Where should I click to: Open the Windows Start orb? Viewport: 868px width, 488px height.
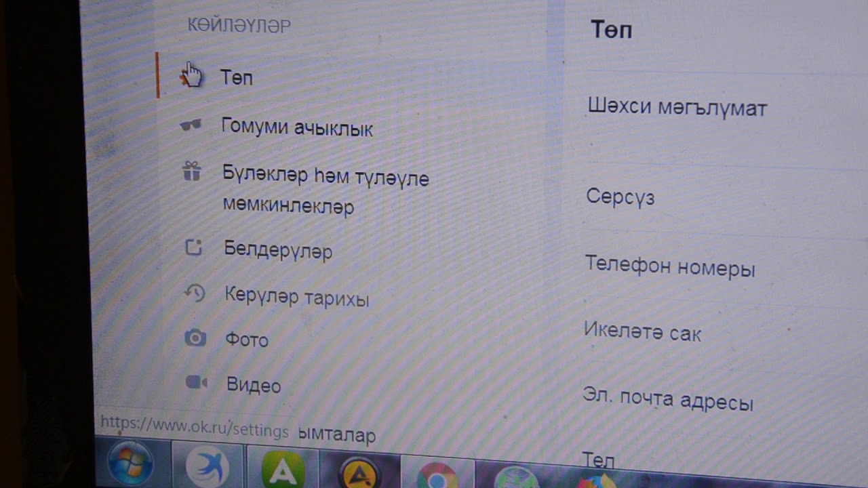130,464
